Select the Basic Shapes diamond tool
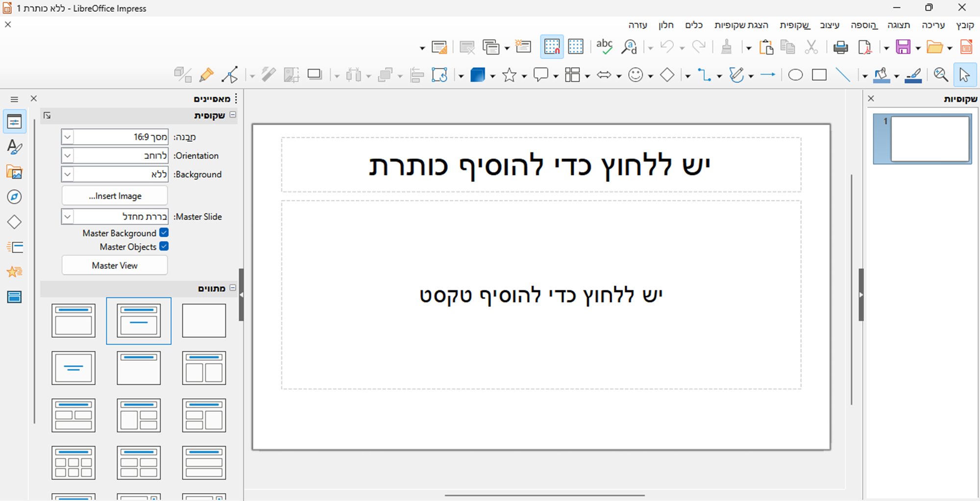Image resolution: width=980 pixels, height=501 pixels. point(667,75)
